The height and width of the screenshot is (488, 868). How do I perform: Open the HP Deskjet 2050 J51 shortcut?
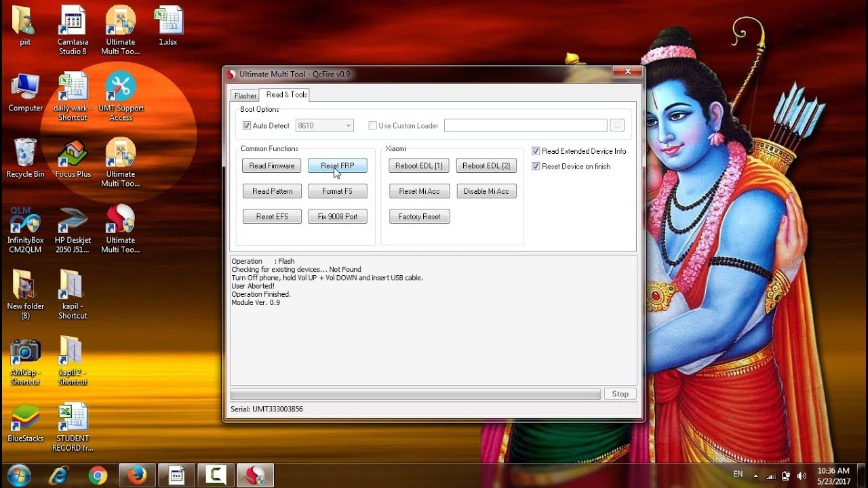point(73,229)
